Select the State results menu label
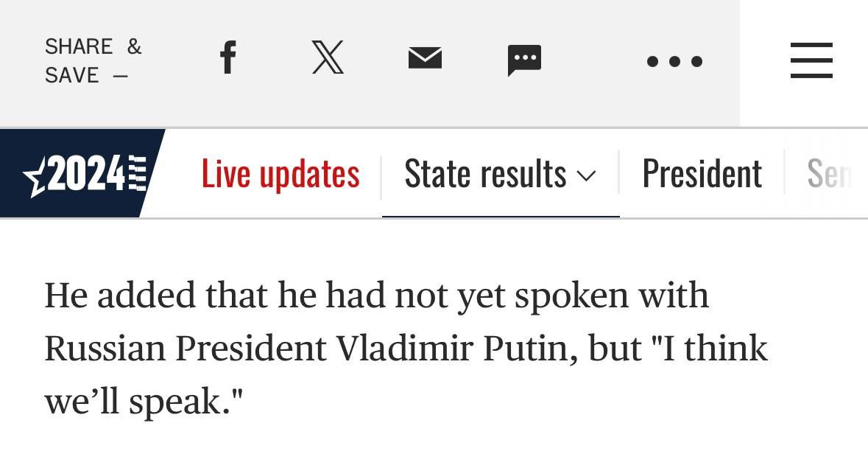The width and height of the screenshot is (868, 454). point(485,175)
